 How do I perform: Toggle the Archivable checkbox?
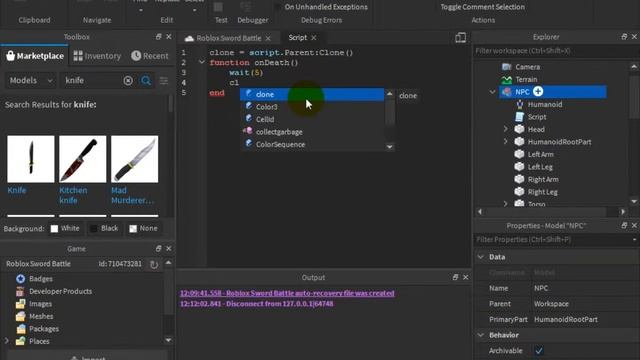(539, 351)
